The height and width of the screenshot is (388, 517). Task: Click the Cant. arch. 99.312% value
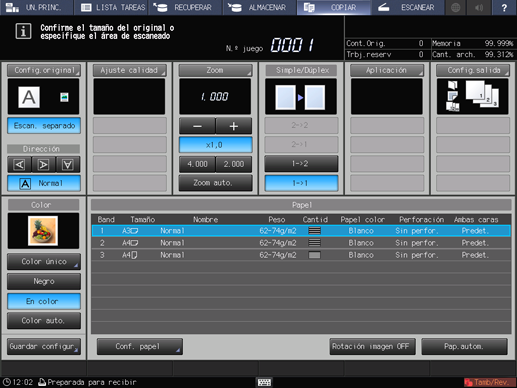tap(499, 54)
